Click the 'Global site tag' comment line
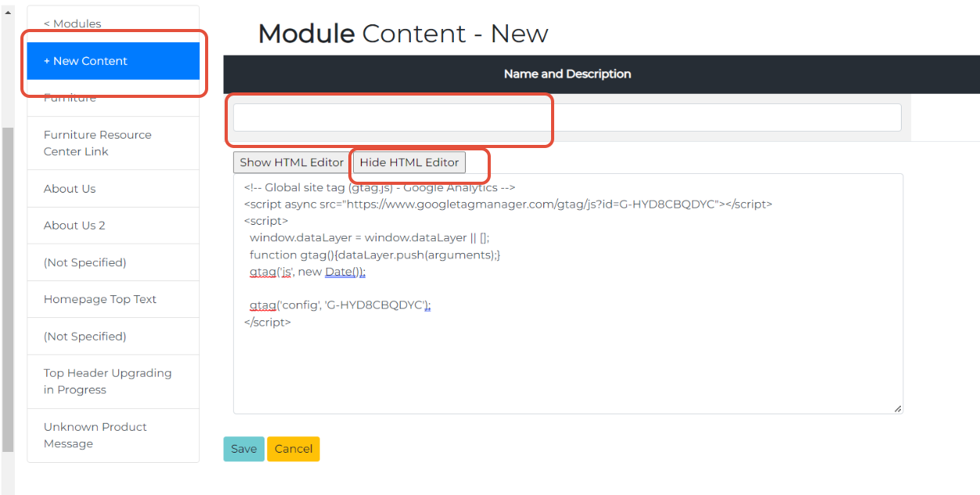This screenshot has width=980, height=495. (379, 187)
